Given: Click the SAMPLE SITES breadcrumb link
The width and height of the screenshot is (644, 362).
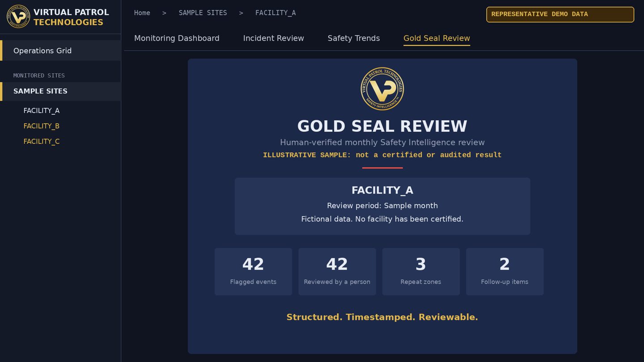Looking at the screenshot, I should pos(203,13).
